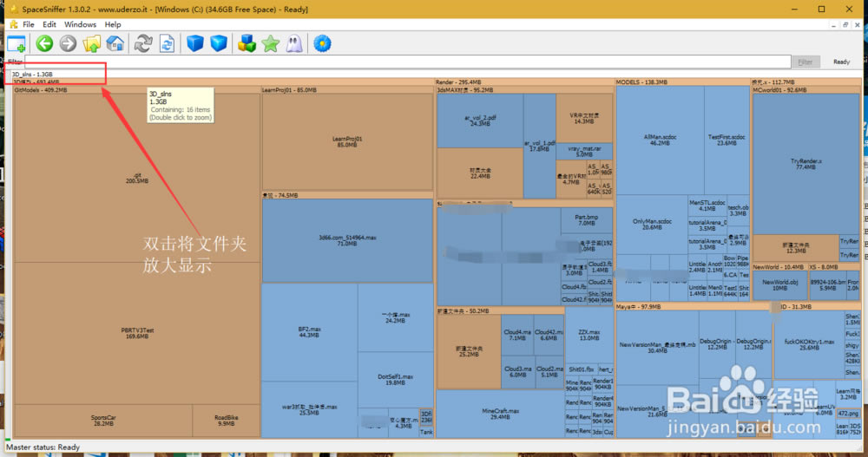Select the MineCraft.max file block

(500, 413)
